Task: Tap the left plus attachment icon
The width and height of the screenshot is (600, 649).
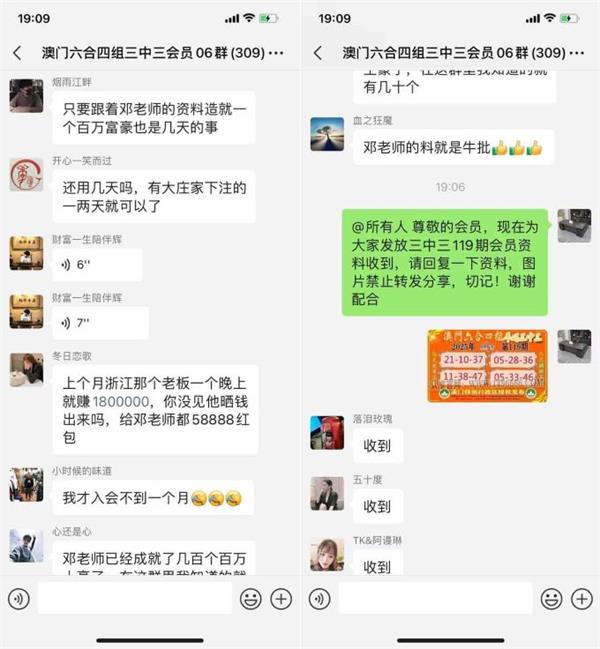Action: click(281, 599)
